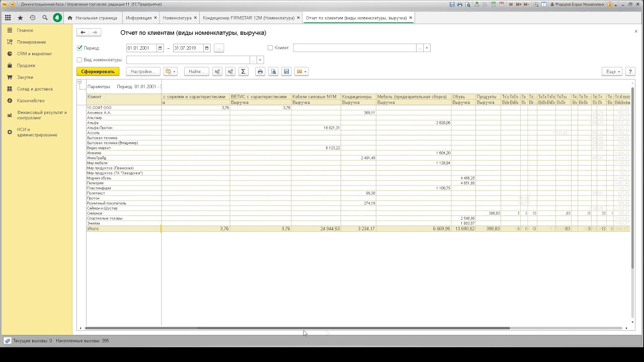Viewport: 644px width, 362px height.
Task: Click the Кондиционеры column header
Action: (358, 97)
